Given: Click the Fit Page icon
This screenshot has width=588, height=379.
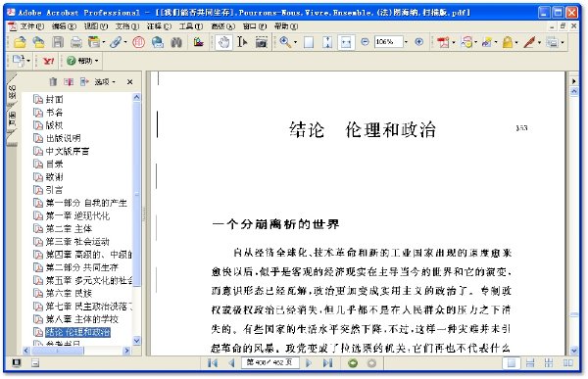Looking at the screenshot, I should click(327, 42).
